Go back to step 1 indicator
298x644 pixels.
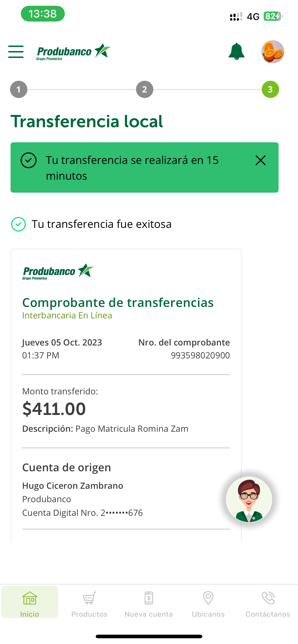point(18,90)
